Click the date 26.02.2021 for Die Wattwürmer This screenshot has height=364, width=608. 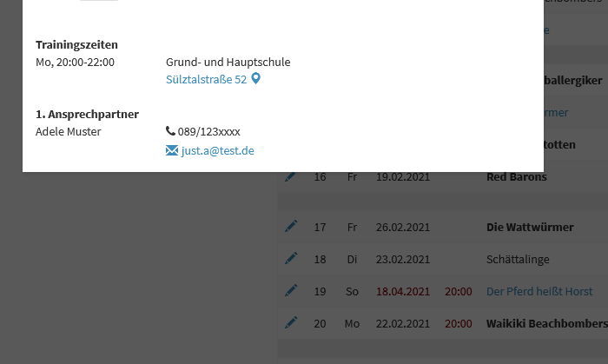point(402,227)
